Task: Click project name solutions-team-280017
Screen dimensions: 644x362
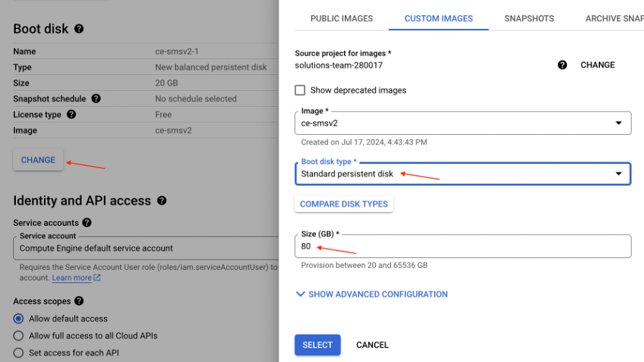Action: [339, 65]
